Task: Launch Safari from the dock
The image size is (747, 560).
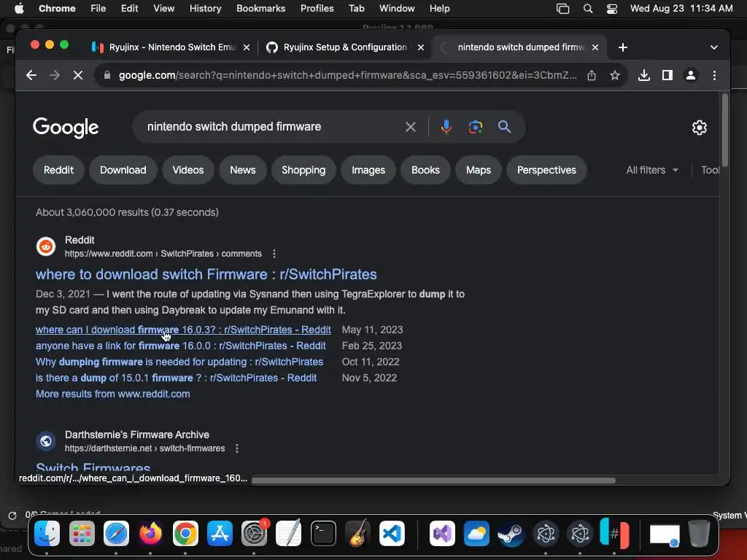Action: pyautogui.click(x=116, y=533)
